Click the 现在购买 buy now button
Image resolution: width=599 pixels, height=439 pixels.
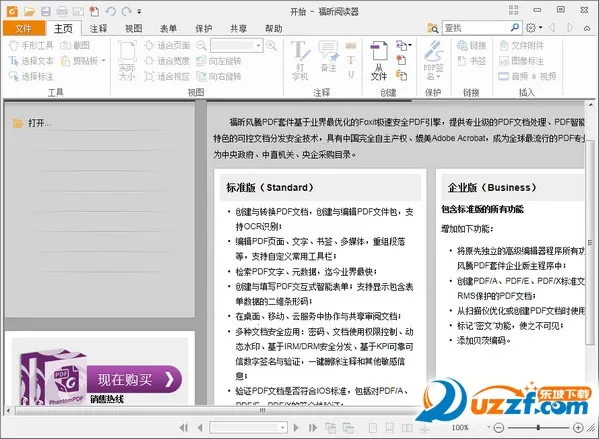coord(134,379)
